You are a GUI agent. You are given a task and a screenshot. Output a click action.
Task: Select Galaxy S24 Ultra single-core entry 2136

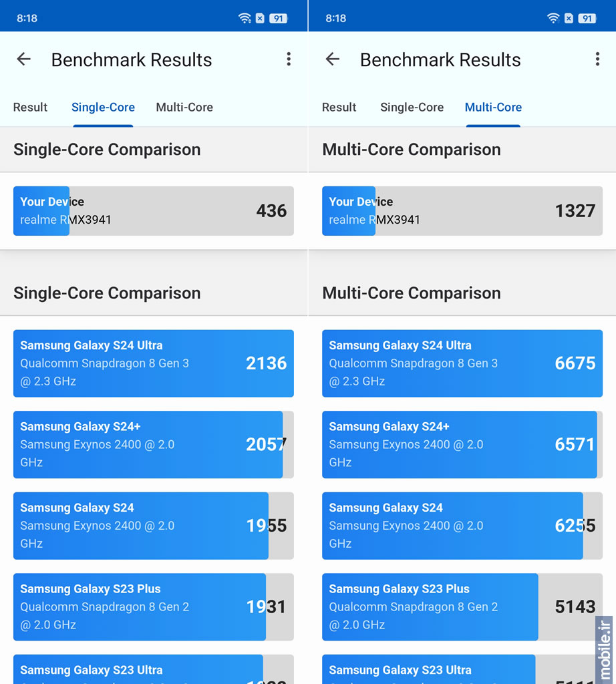tap(154, 363)
